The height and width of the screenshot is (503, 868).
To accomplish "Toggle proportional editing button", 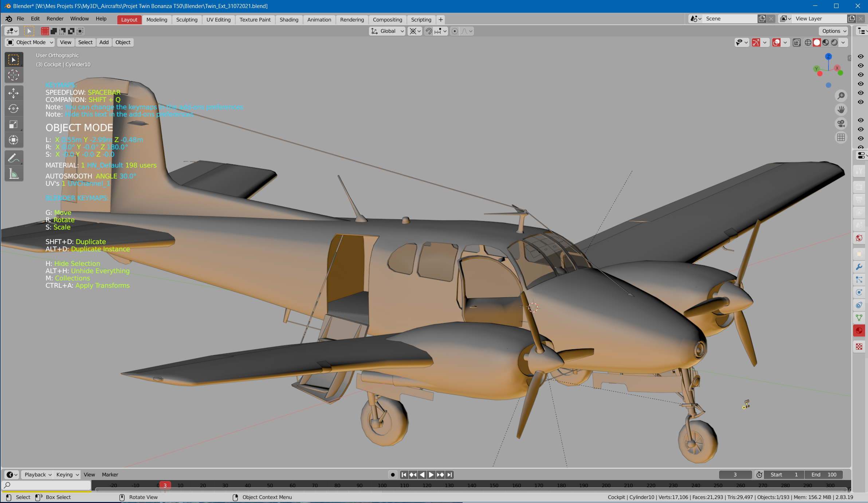I will click(455, 31).
